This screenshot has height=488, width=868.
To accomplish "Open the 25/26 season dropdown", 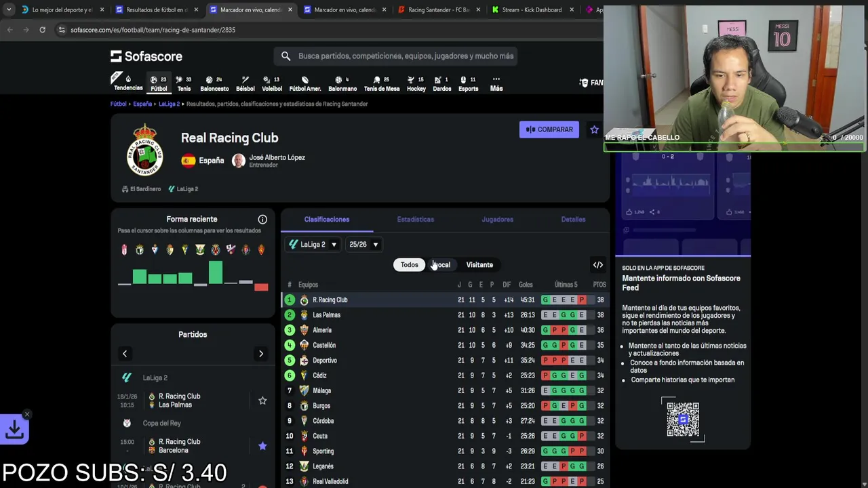I will (x=363, y=245).
